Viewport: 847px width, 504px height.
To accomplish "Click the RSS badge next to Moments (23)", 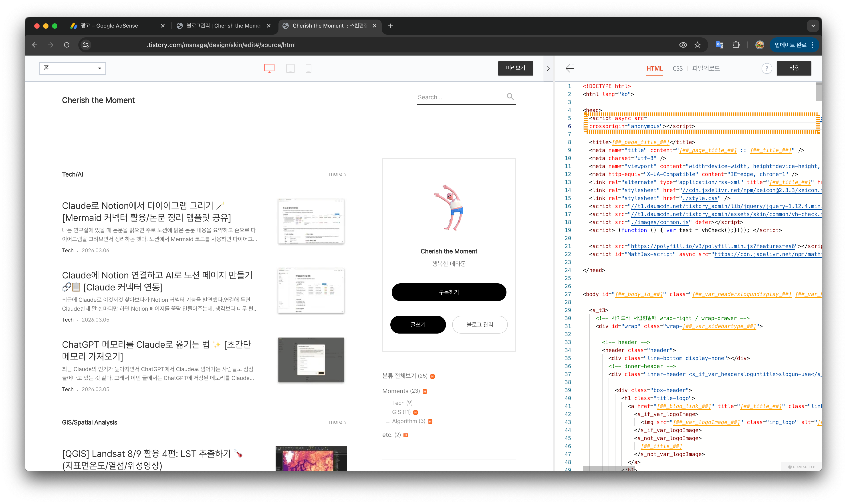I will [425, 392].
